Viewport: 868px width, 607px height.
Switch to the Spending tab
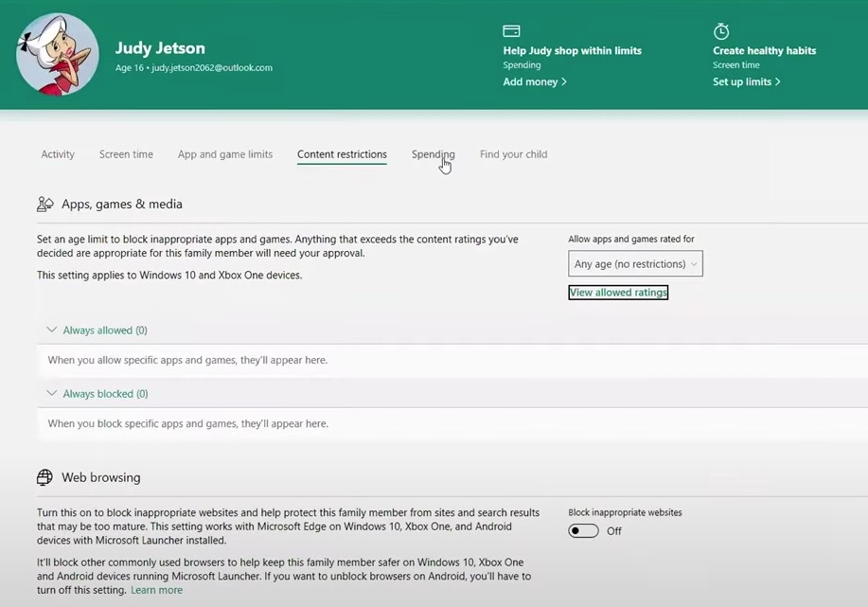coord(432,154)
